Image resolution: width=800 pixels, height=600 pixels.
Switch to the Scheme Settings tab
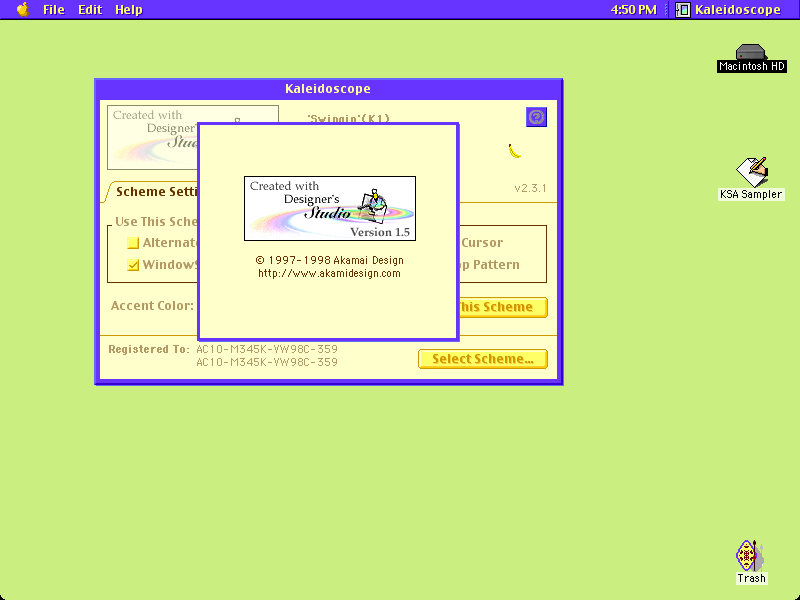point(152,191)
